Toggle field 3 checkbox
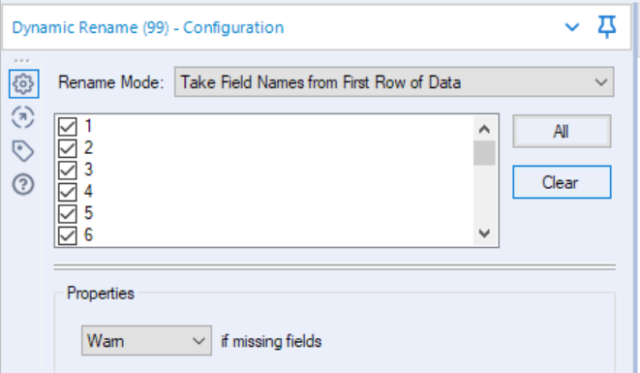640x373 pixels. click(x=67, y=170)
